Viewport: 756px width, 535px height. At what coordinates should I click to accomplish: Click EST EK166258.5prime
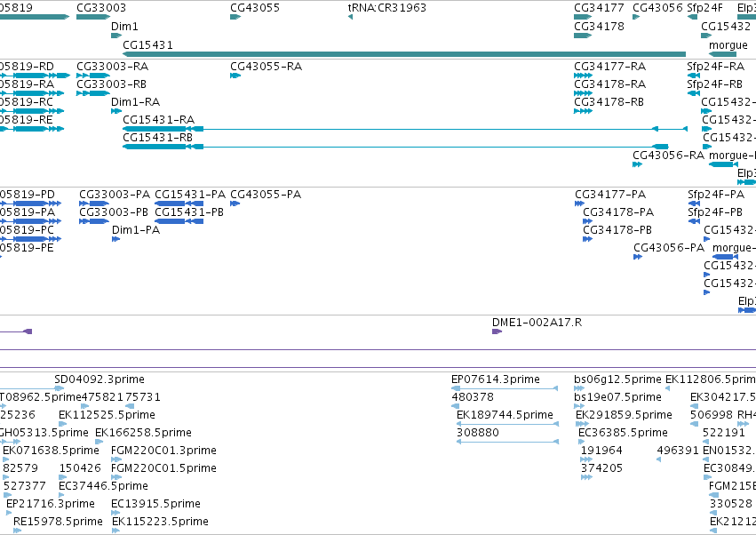coord(143,433)
